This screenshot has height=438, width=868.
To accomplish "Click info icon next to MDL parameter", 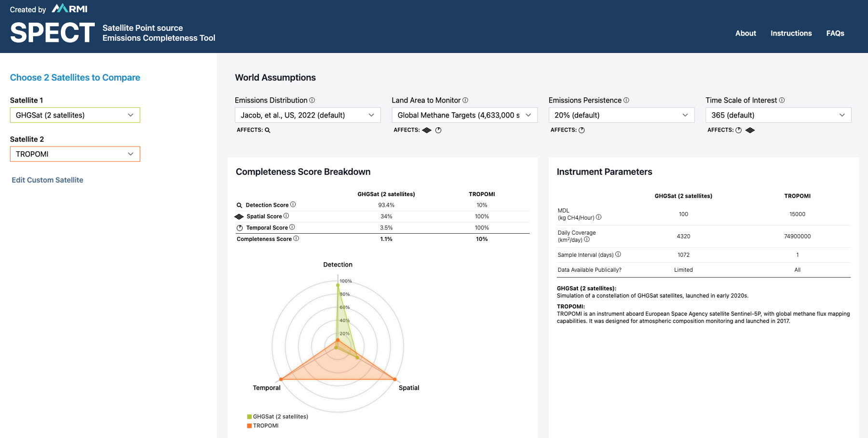I will click(x=599, y=217).
